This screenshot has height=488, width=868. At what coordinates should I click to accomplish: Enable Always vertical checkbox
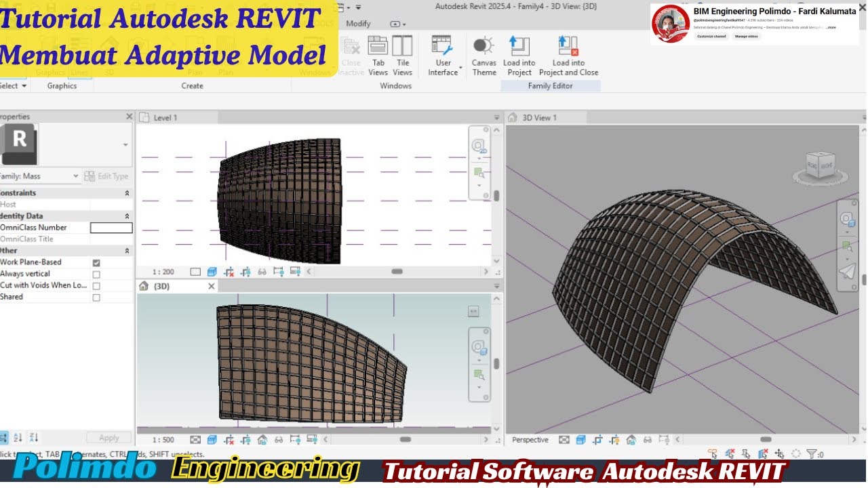tap(96, 274)
